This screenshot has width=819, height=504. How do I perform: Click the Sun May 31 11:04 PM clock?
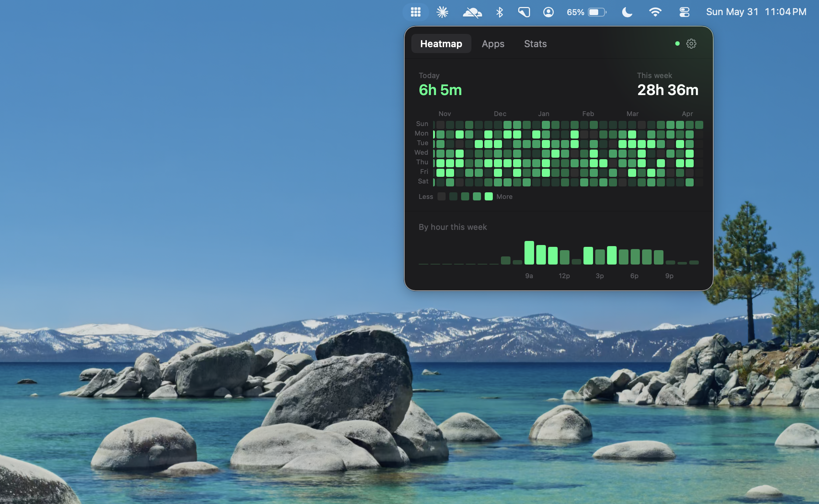(x=756, y=12)
